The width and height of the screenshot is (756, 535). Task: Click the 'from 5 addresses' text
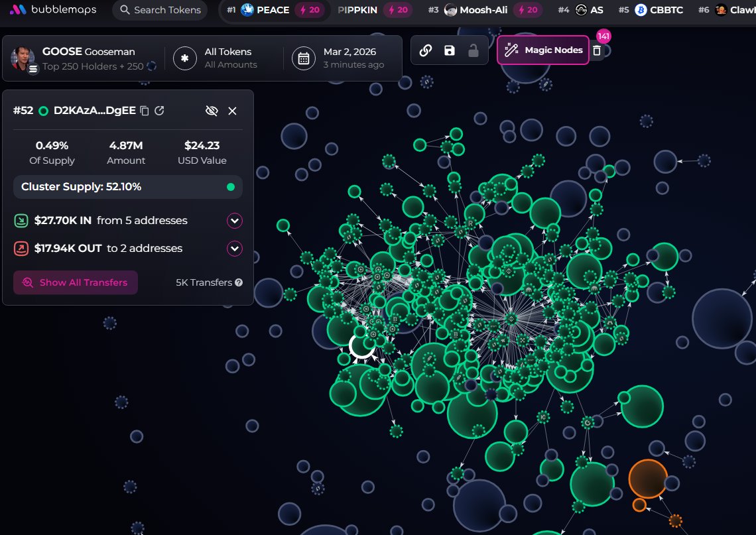pyautogui.click(x=142, y=221)
